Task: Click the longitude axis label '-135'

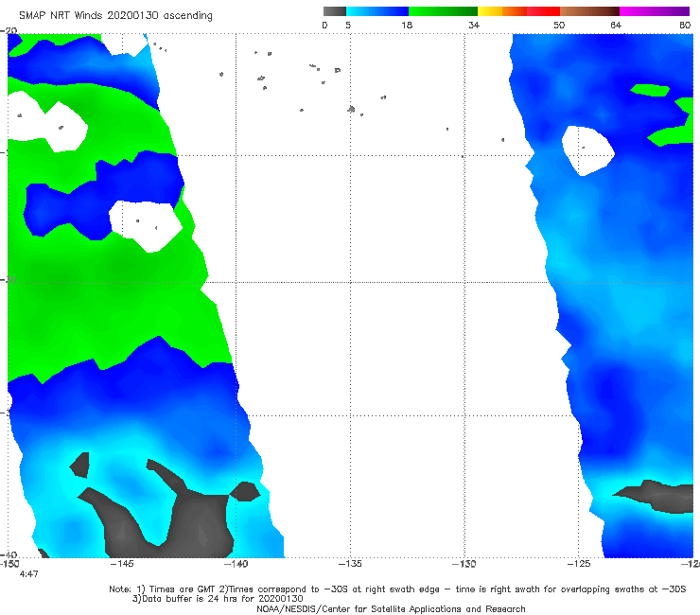Action: 350,564
